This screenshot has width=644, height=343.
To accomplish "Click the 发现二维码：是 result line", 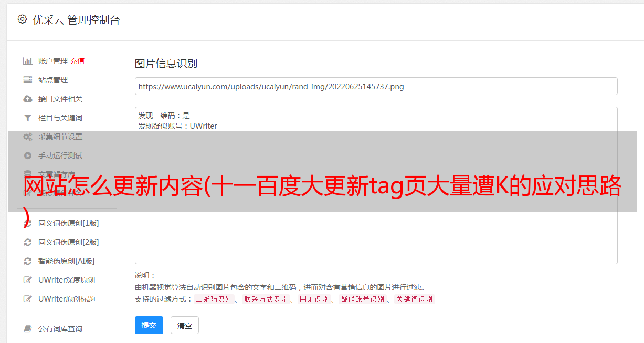I will [164, 116].
